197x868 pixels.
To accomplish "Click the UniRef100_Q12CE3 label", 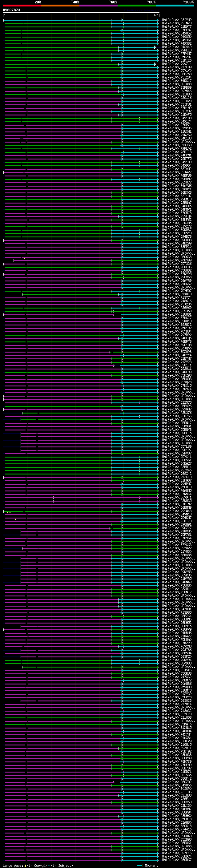I will click(177, 477).
